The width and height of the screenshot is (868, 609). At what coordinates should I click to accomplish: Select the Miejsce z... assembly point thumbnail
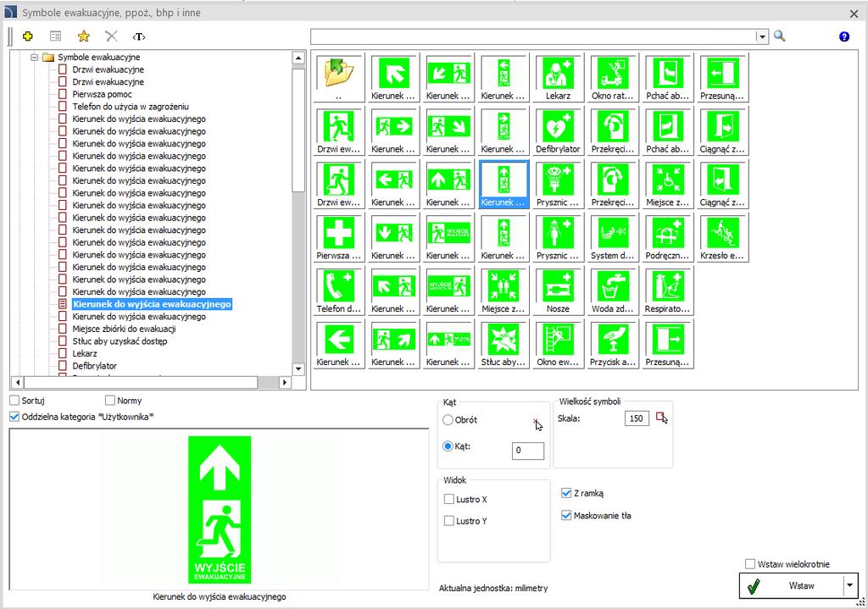504,291
